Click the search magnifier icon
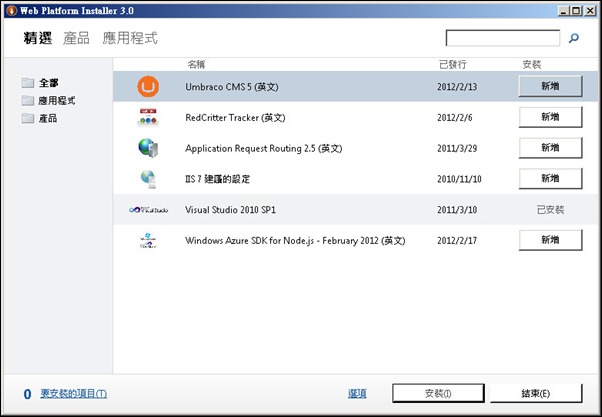Viewport: 602px width, 417px height. click(x=574, y=39)
